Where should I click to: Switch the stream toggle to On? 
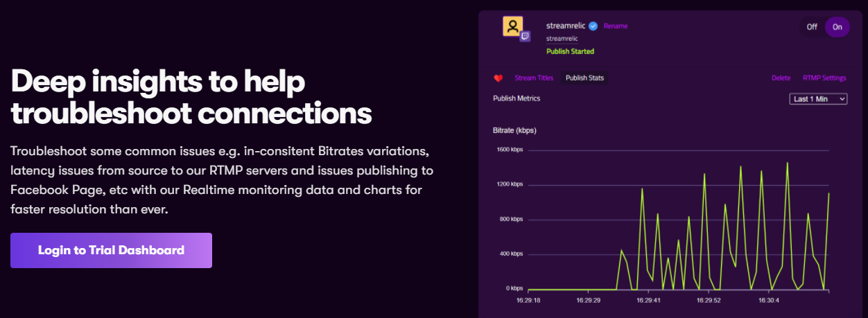coord(837,27)
